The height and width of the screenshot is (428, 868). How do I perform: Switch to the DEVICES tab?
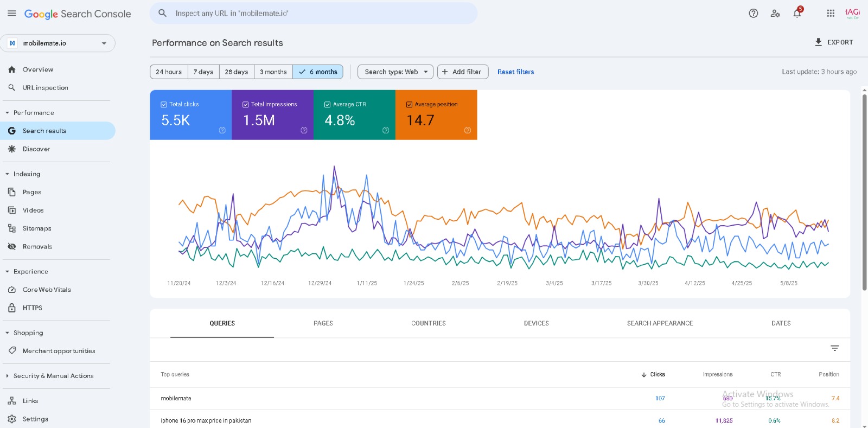[537, 323]
